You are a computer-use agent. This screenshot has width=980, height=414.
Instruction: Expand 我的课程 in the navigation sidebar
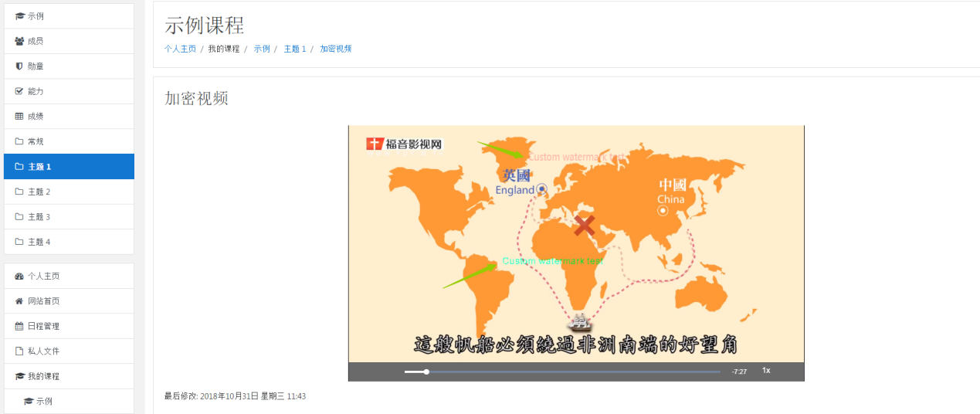pos(43,376)
